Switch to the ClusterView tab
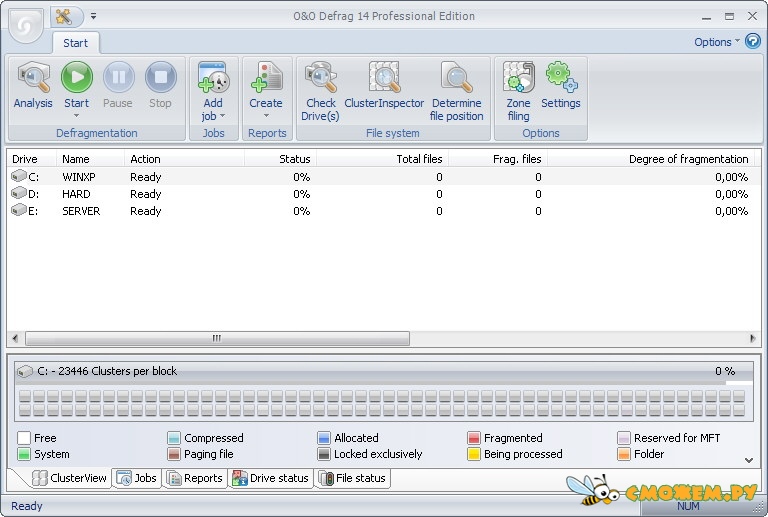The image size is (768, 517). 69,478
